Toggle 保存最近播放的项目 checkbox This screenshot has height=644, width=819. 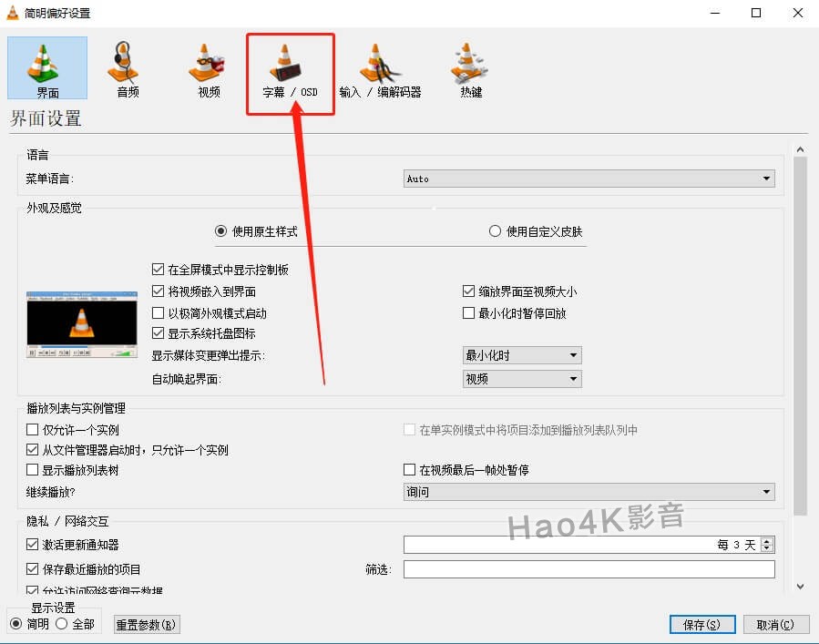33,568
